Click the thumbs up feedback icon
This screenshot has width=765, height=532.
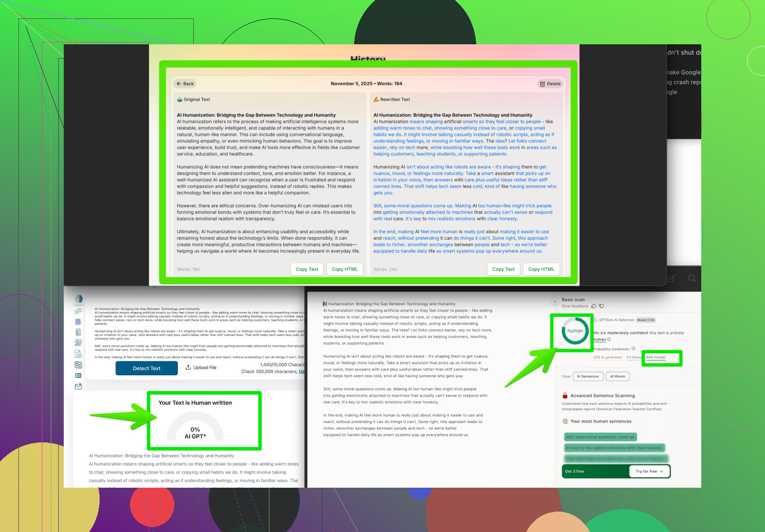click(x=594, y=306)
